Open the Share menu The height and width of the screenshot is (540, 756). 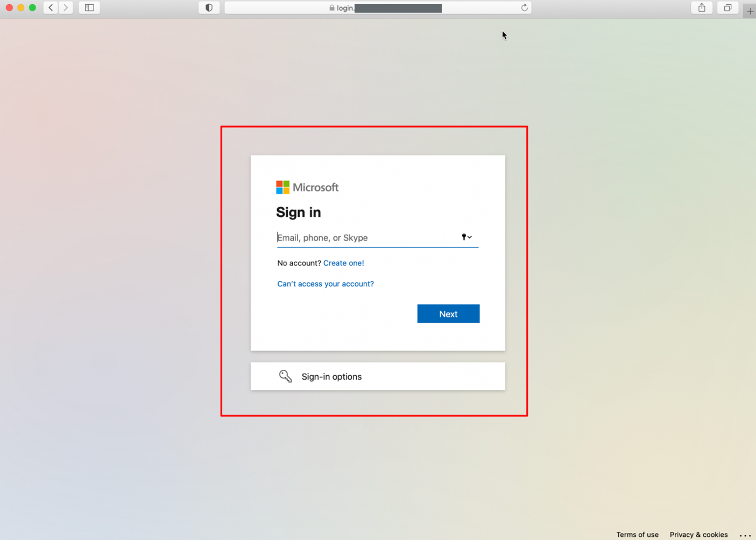click(702, 8)
